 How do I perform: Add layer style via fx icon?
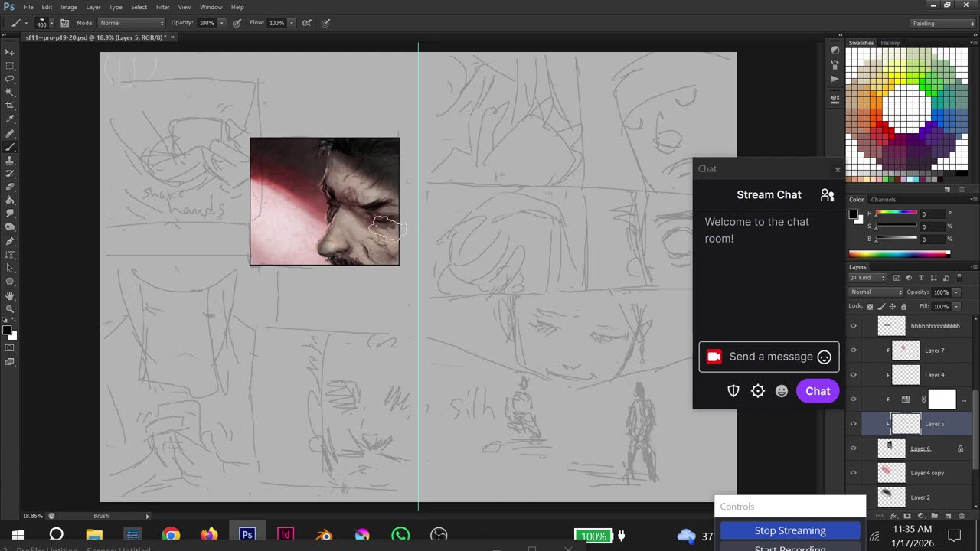coord(893,516)
